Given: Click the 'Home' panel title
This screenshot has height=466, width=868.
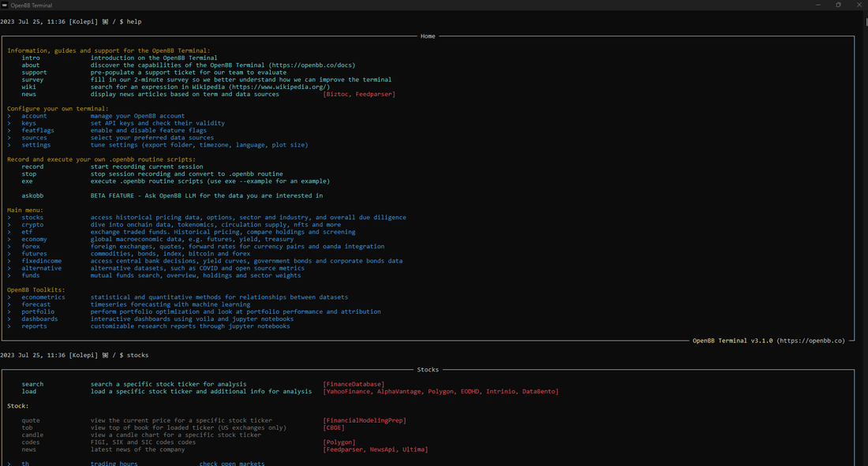Looking at the screenshot, I should coord(428,36).
